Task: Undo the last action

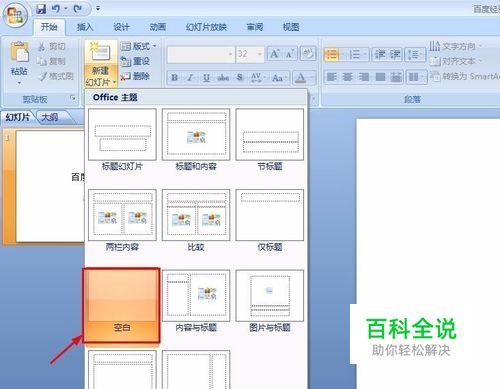Action: 56,9
